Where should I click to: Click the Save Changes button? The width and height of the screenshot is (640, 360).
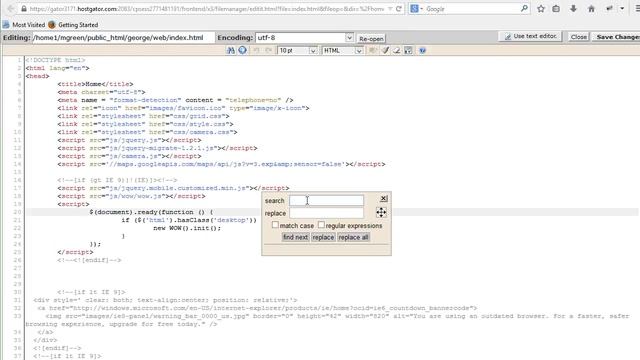[x=617, y=37]
